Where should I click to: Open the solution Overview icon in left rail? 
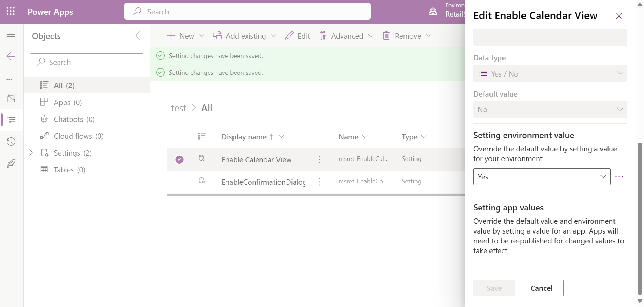coord(11,98)
